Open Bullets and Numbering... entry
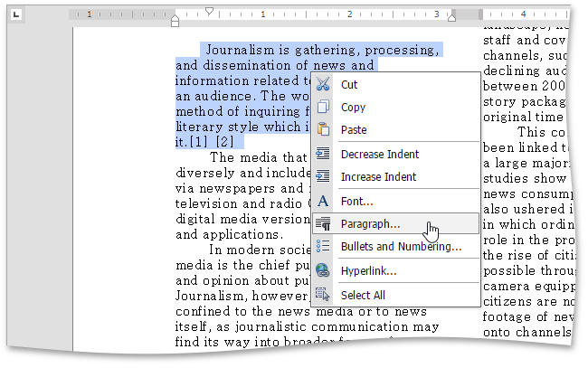588x368 pixels. [396, 246]
